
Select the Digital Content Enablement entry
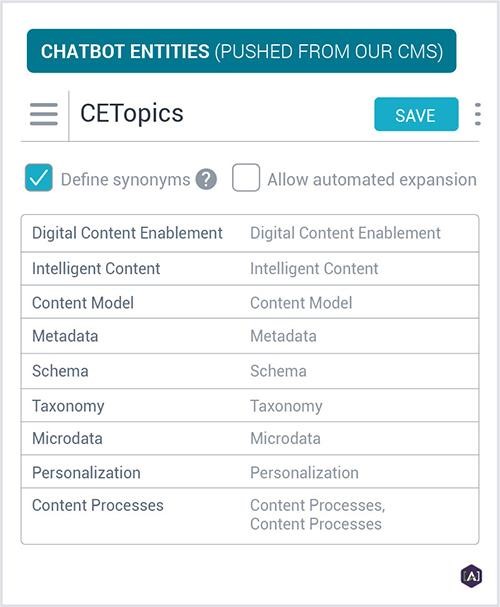pos(127,233)
